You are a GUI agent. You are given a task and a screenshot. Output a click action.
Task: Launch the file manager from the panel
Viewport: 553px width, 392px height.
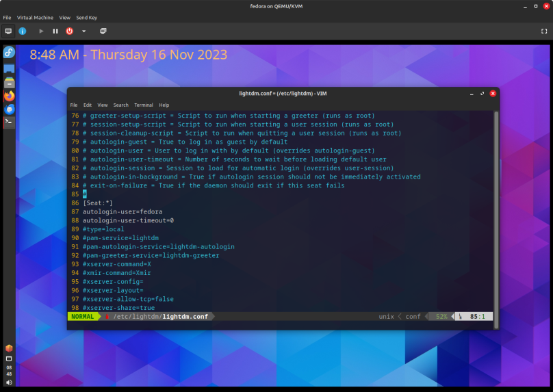[x=9, y=82]
